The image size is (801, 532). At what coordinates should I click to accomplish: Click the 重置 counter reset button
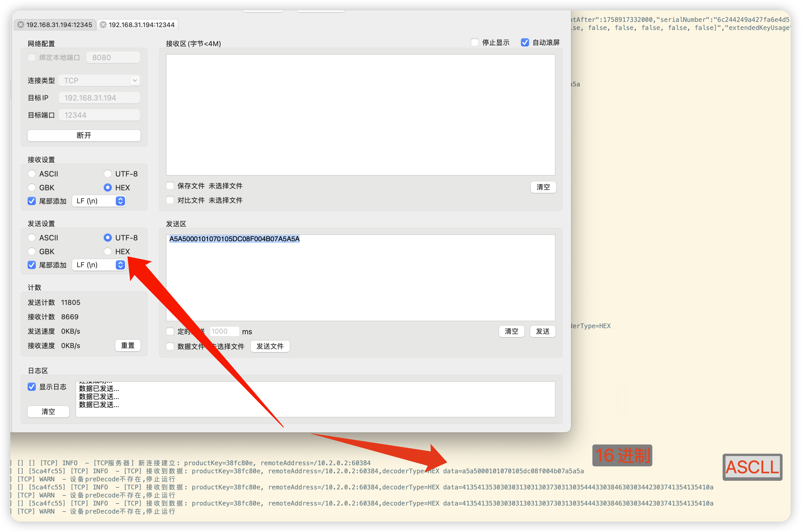tap(128, 345)
